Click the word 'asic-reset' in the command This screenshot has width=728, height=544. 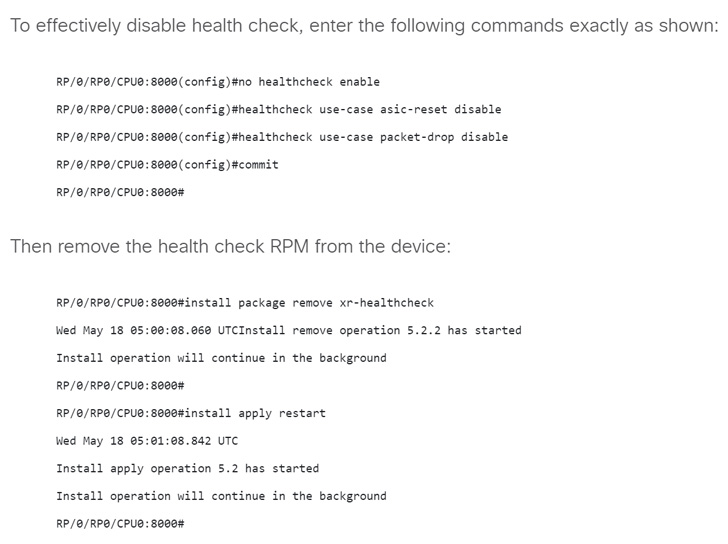click(x=413, y=110)
